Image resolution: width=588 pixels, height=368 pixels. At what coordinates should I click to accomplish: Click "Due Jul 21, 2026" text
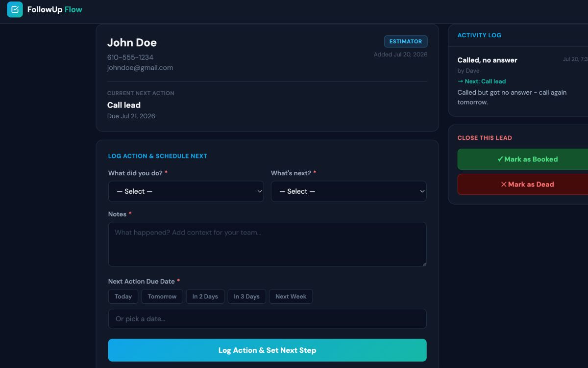(x=131, y=116)
